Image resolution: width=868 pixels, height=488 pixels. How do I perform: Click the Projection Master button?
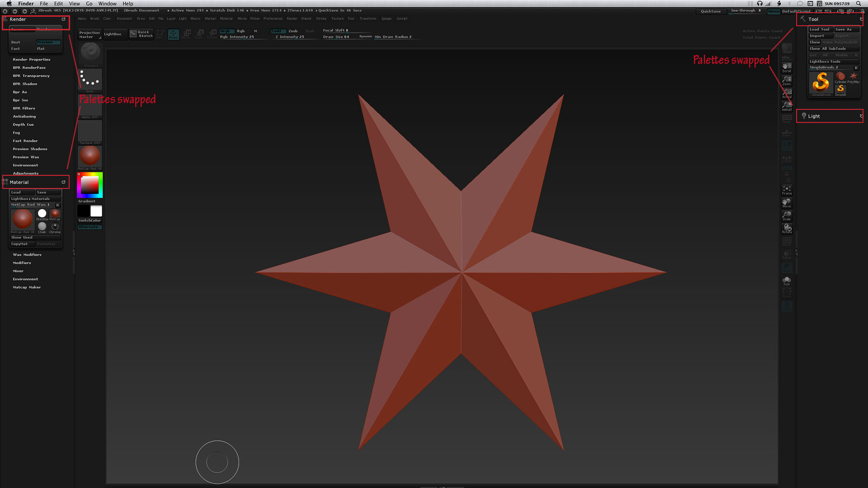pyautogui.click(x=90, y=34)
